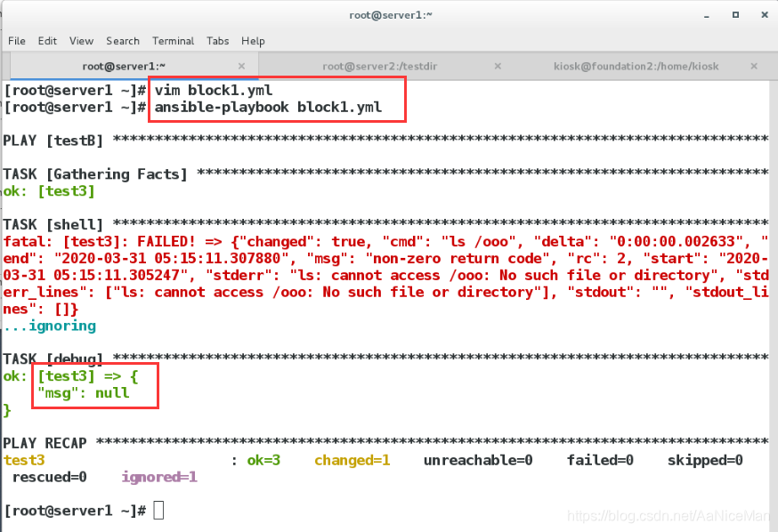This screenshot has width=778, height=532.
Task: Minimize the terminal window
Action: pyautogui.click(x=707, y=15)
